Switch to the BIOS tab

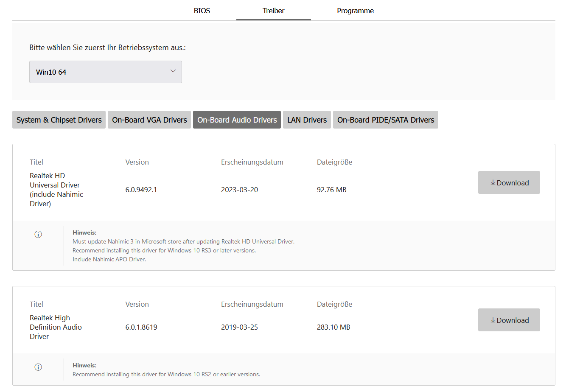click(202, 11)
